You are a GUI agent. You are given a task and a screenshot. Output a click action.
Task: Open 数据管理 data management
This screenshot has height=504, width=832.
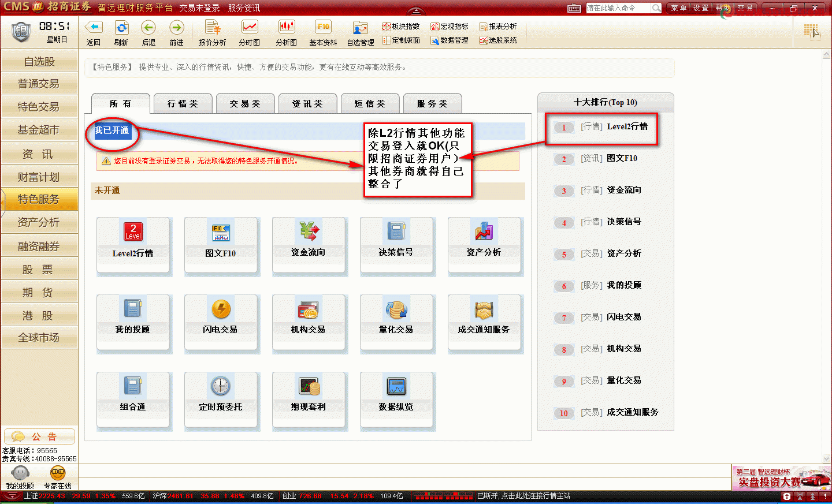coord(450,40)
